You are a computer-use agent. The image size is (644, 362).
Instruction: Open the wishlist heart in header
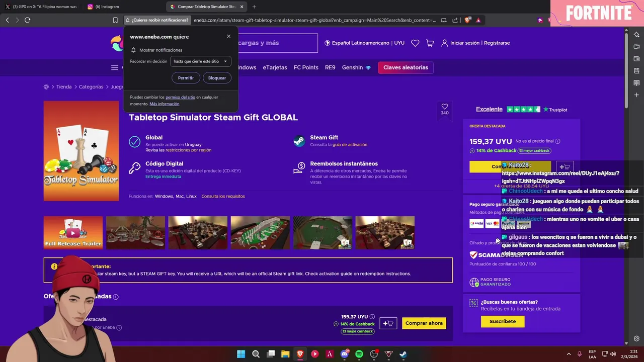coord(415,43)
